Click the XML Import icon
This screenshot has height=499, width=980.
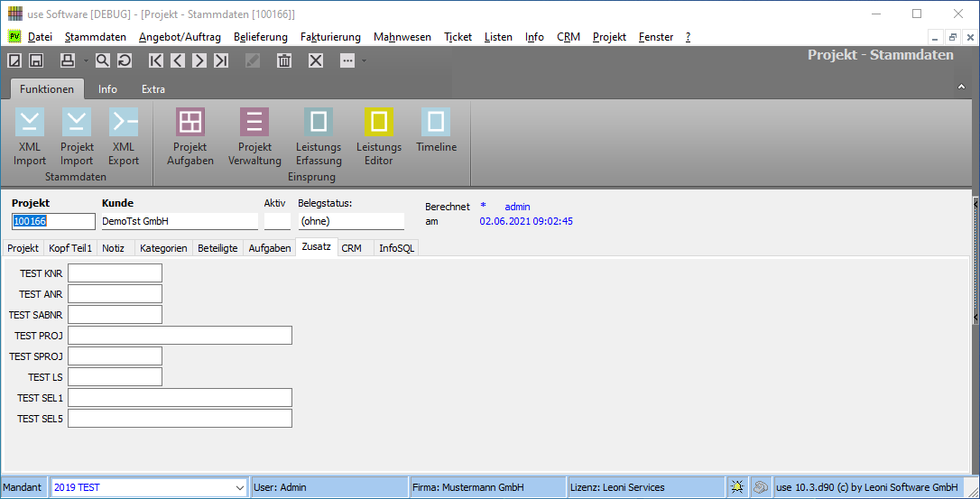(x=30, y=123)
